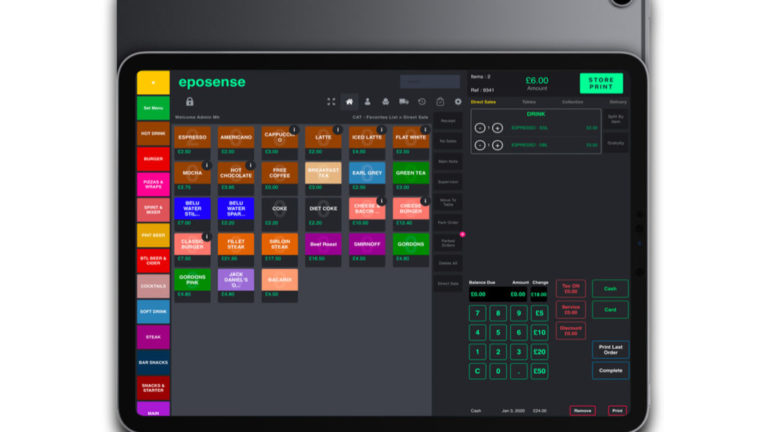Click the delivery truck icon
This screenshot has width=768, height=432.
[x=403, y=102]
